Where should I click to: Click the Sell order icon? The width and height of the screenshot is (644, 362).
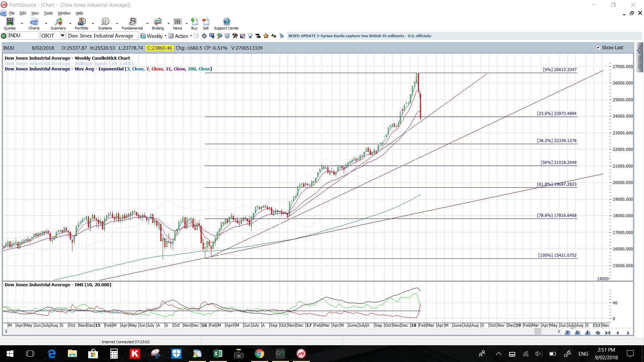[x=206, y=22]
